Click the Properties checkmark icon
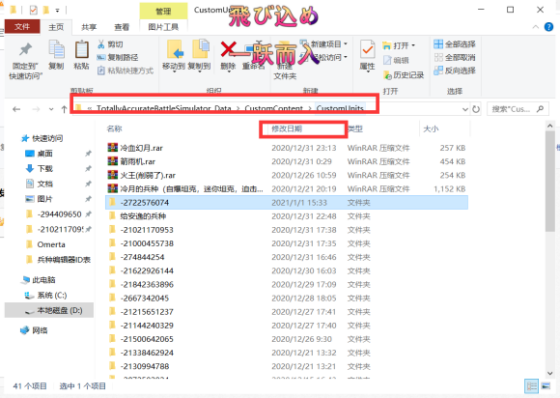Viewport: 560px width, 398px height. point(367,50)
